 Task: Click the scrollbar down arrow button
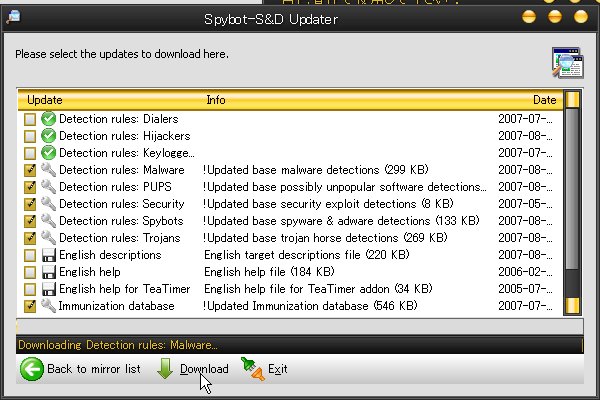(572, 305)
